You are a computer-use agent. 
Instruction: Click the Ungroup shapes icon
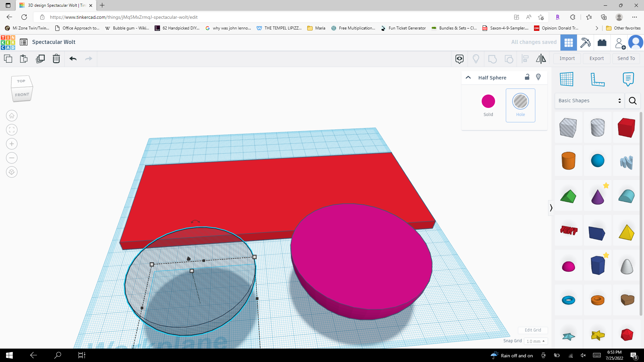click(509, 59)
